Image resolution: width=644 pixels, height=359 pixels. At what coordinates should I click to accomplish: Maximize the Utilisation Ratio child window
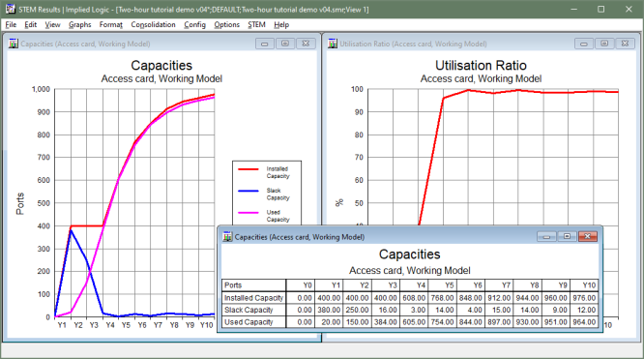point(604,44)
